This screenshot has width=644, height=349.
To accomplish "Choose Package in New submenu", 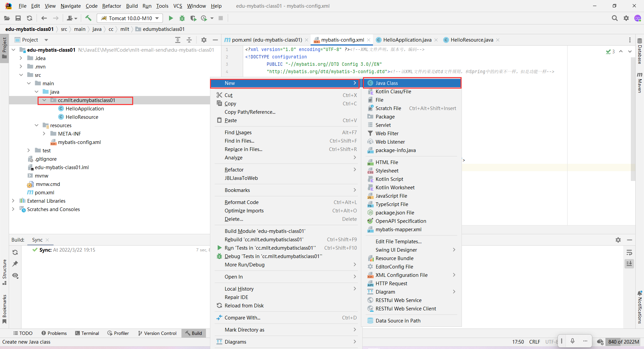I will pyautogui.click(x=412, y=117).
